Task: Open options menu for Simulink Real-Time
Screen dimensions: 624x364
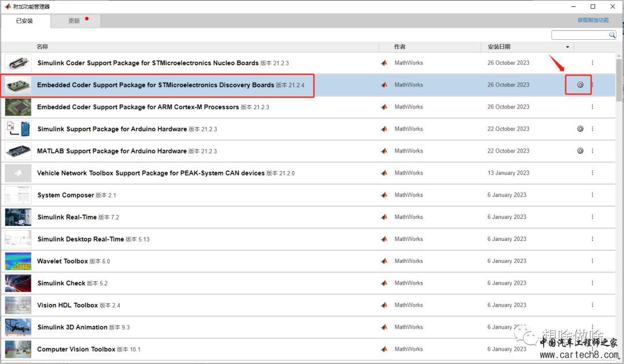Action: [x=592, y=217]
